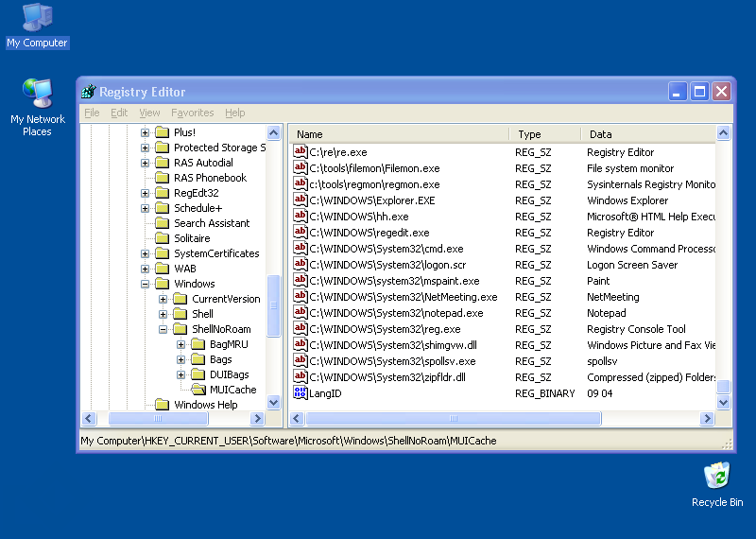Click the string icon beside cmd.exe entry
Screen dimensions: 756x539
tap(300, 248)
